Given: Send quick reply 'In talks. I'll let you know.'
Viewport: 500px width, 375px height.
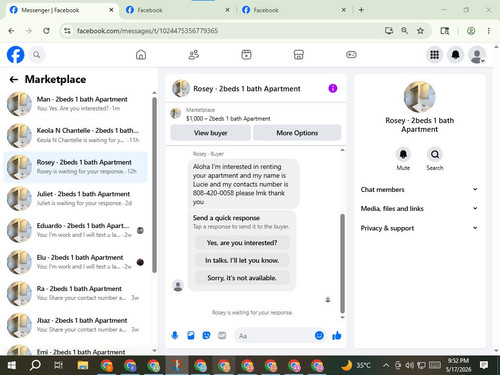Looking at the screenshot, I should pyautogui.click(x=242, y=260).
